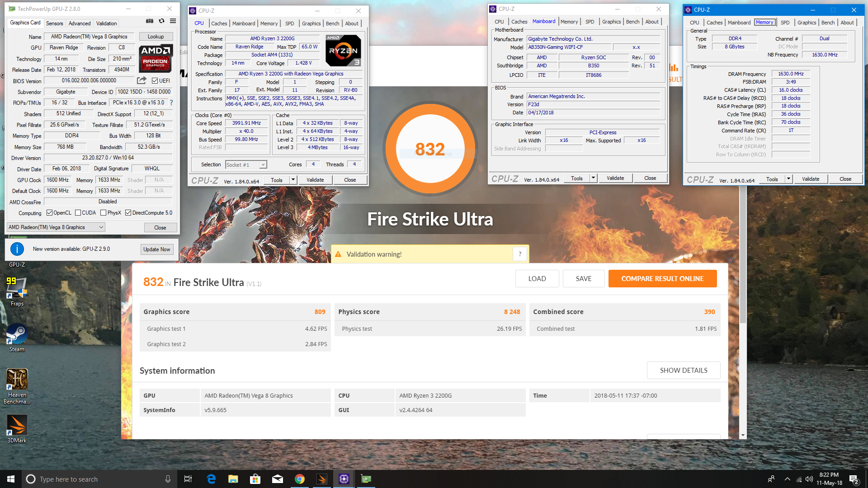Click the Graphics score 809 value

tap(320, 312)
